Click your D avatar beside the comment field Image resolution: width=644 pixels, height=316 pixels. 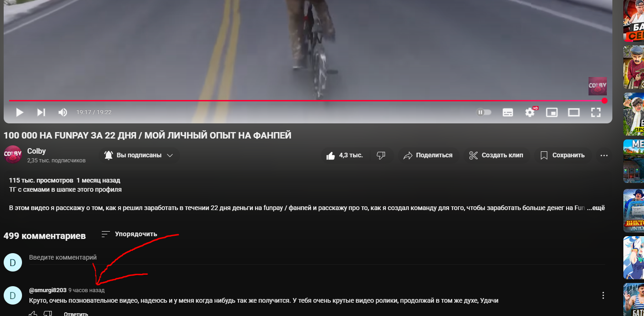click(13, 262)
